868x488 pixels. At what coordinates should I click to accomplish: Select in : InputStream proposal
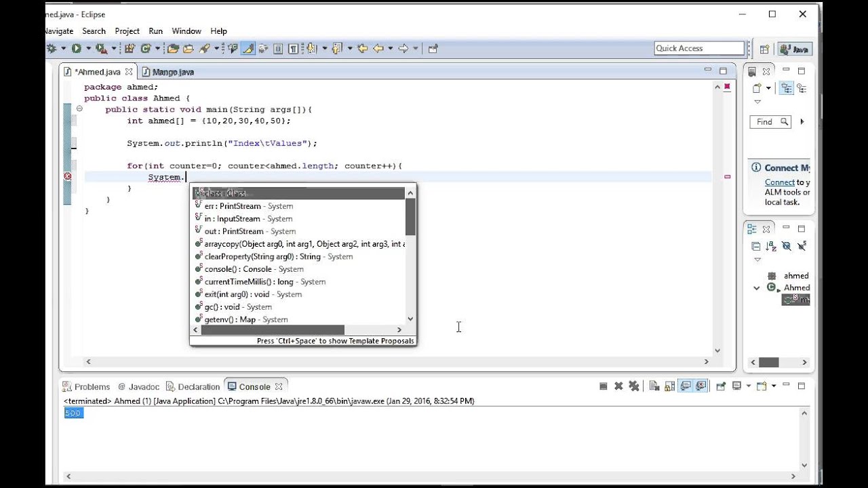(x=299, y=219)
